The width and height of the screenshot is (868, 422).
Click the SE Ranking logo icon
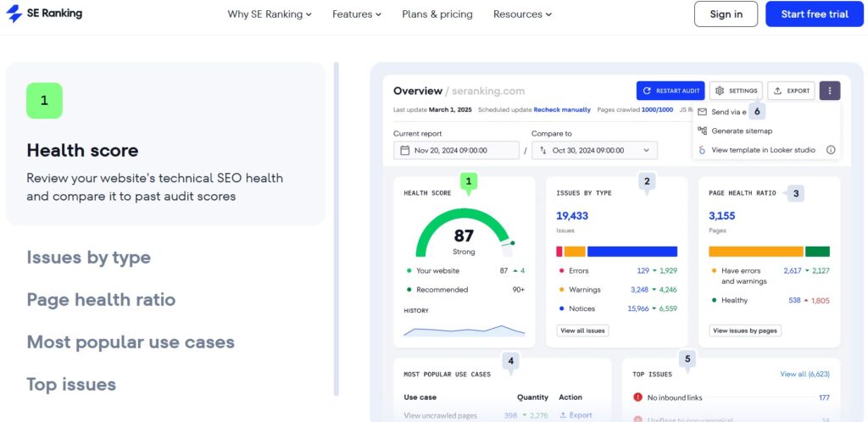coord(14,14)
